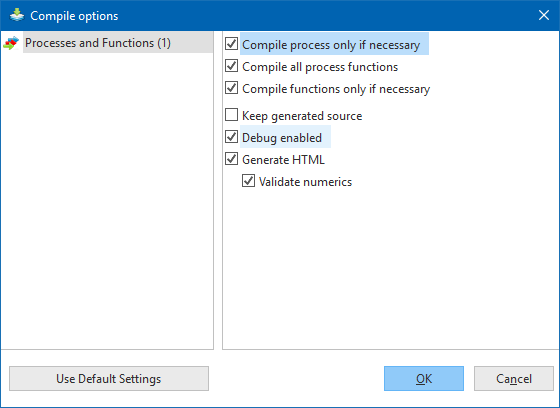
Task: Click the Validate numerics label text
Action: click(x=305, y=182)
